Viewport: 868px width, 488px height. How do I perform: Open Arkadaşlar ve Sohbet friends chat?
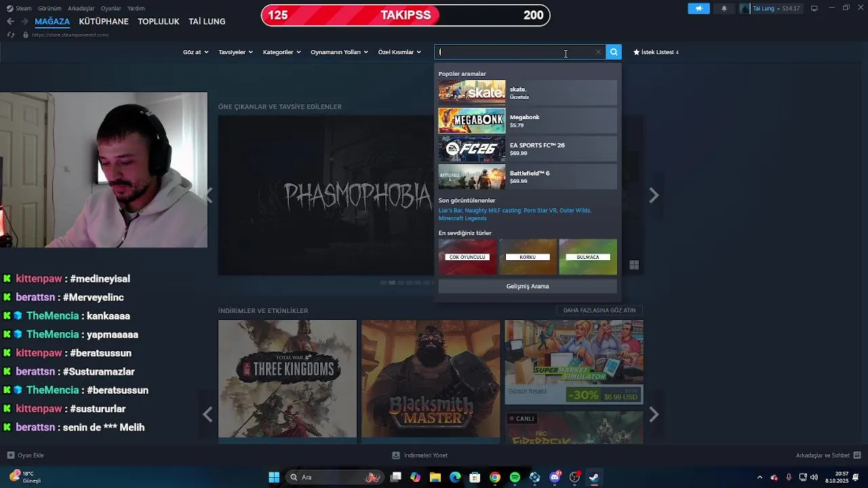tap(829, 455)
